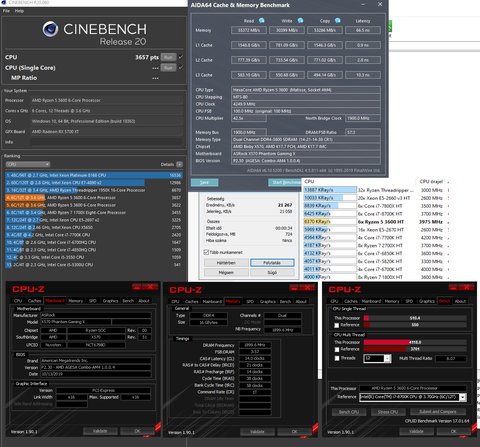480x447 pixels.
Task: Open the Cinebench Ranking CPU dropdown
Action: click(28, 164)
